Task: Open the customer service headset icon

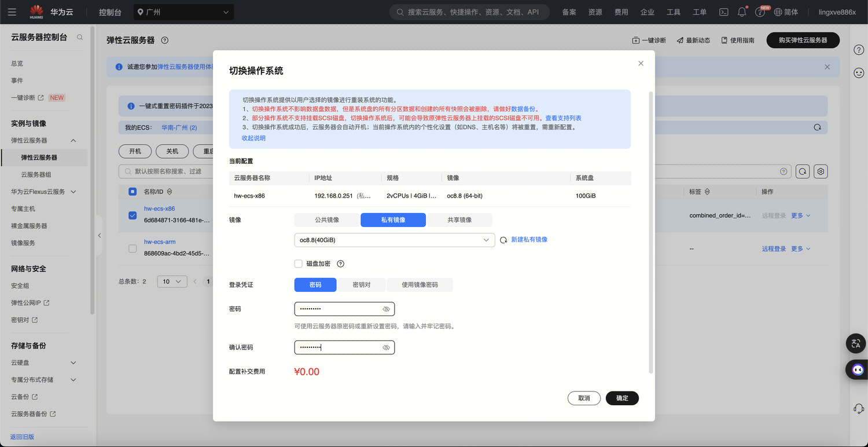Action: 859,409
